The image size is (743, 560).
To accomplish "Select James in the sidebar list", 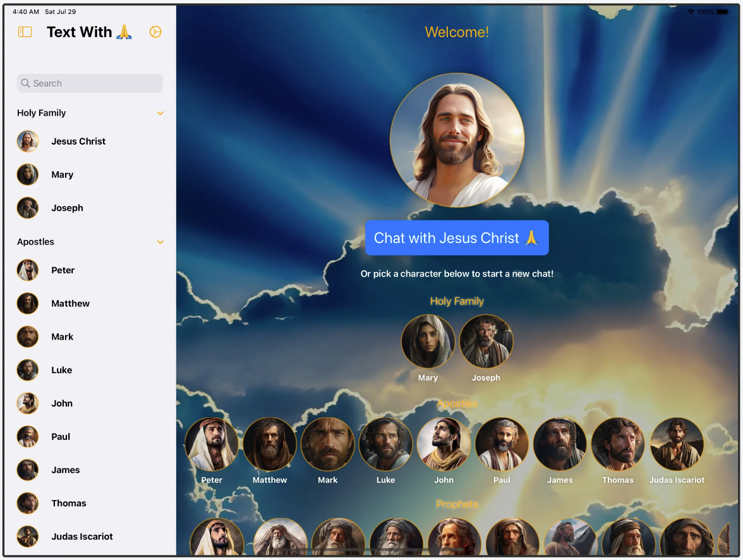I will coord(90,470).
